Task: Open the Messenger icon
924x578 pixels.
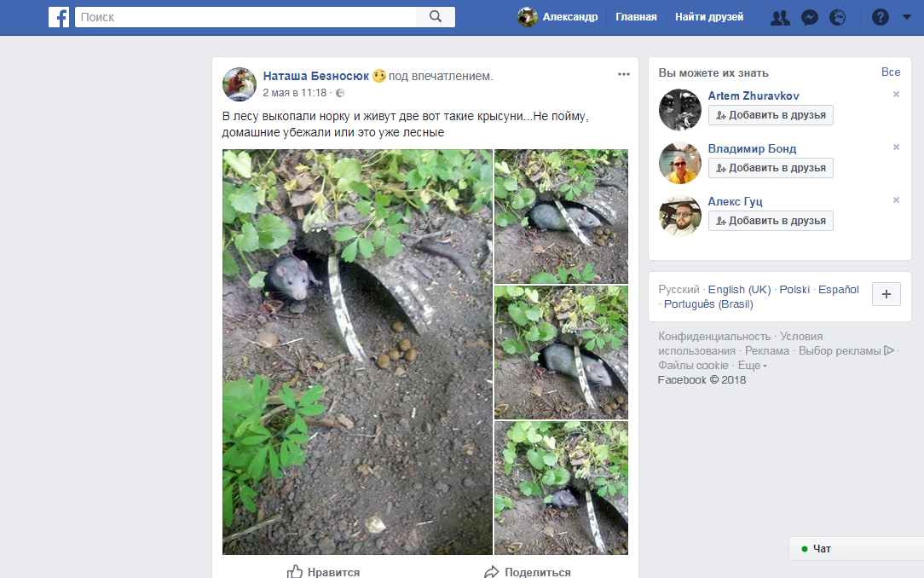Action: 810,17
